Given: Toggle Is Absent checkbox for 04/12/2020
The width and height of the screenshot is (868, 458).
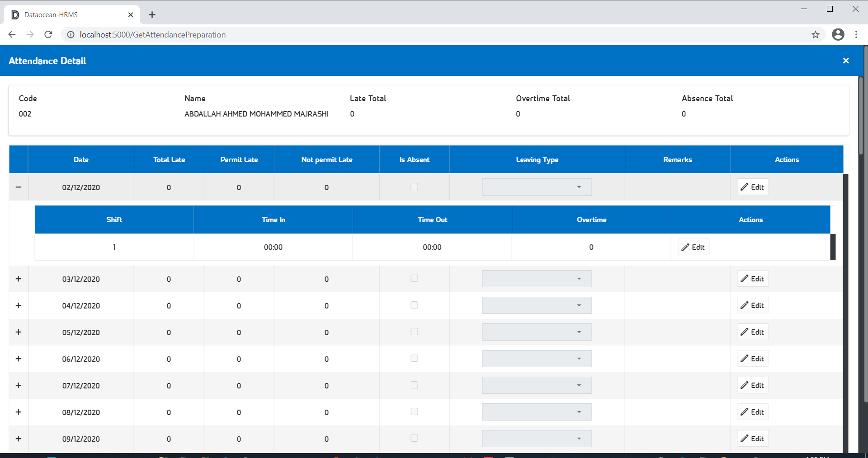Looking at the screenshot, I should coord(414,305).
